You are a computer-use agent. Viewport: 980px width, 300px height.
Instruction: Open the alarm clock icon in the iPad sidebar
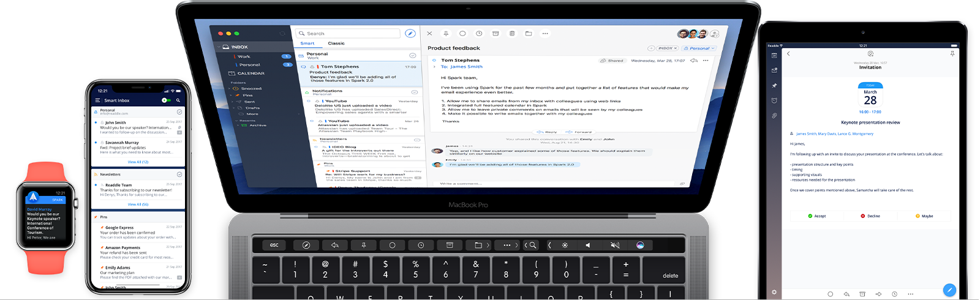click(774, 100)
